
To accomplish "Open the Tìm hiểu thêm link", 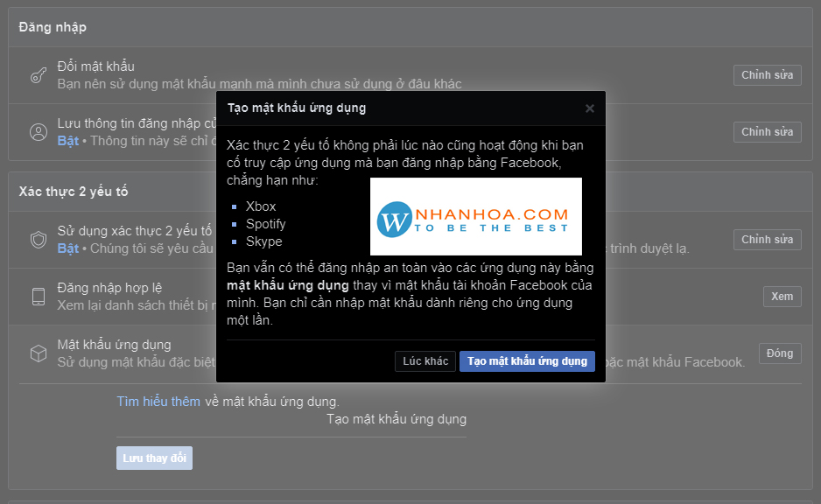I will [x=158, y=402].
